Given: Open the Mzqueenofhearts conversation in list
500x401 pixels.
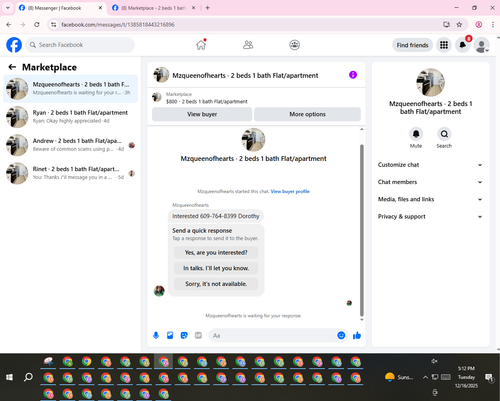Looking at the screenshot, I should point(70,89).
